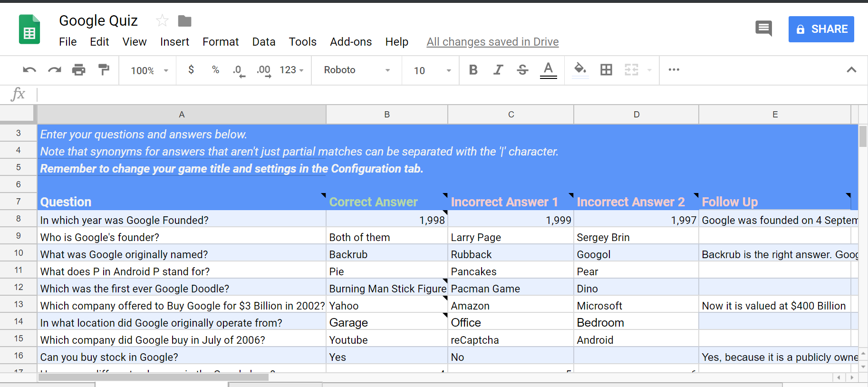The image size is (868, 387).
Task: Format as currency with dollar icon
Action: (191, 70)
